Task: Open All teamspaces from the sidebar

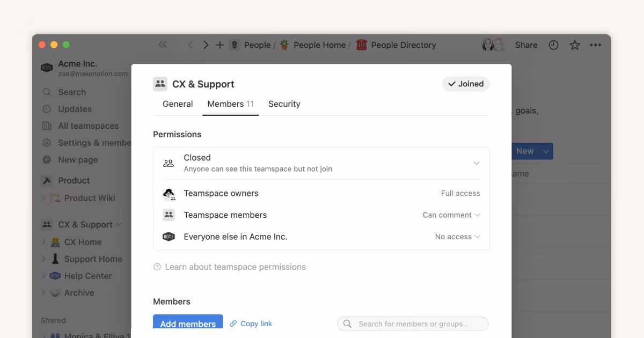Action: 88,126
